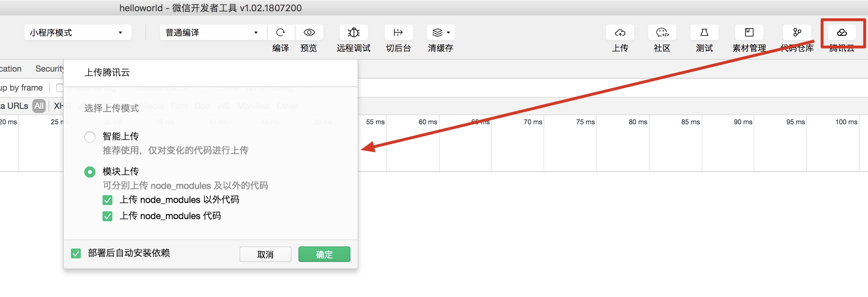The width and height of the screenshot is (868, 297).
Task: Click the 100 ms timeline marker
Action: pyautogui.click(x=846, y=122)
